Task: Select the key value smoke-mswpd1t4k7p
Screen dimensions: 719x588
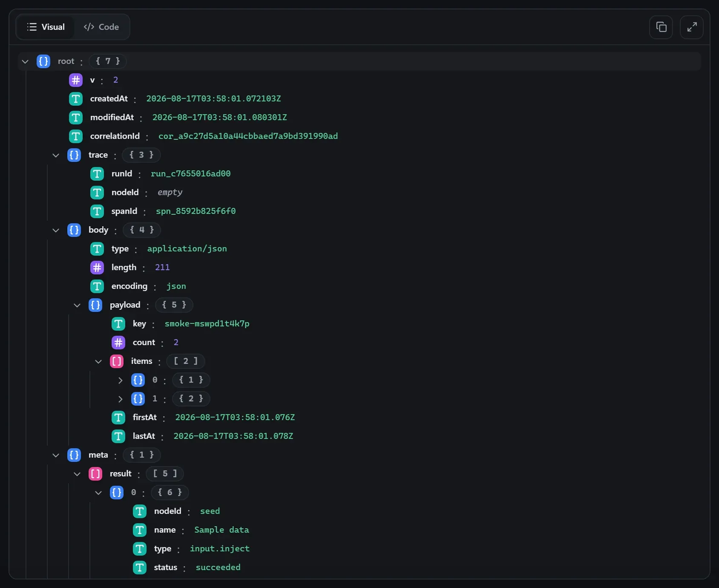Action: [x=207, y=324]
